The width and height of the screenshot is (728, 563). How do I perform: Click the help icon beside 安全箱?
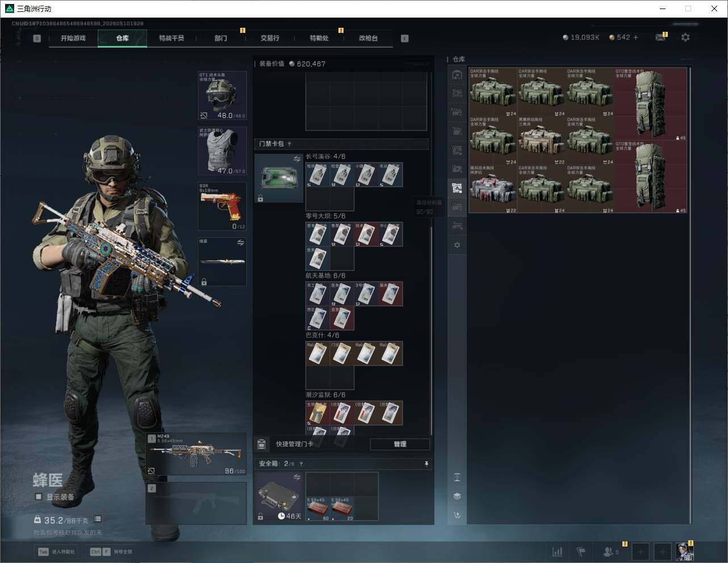click(301, 464)
